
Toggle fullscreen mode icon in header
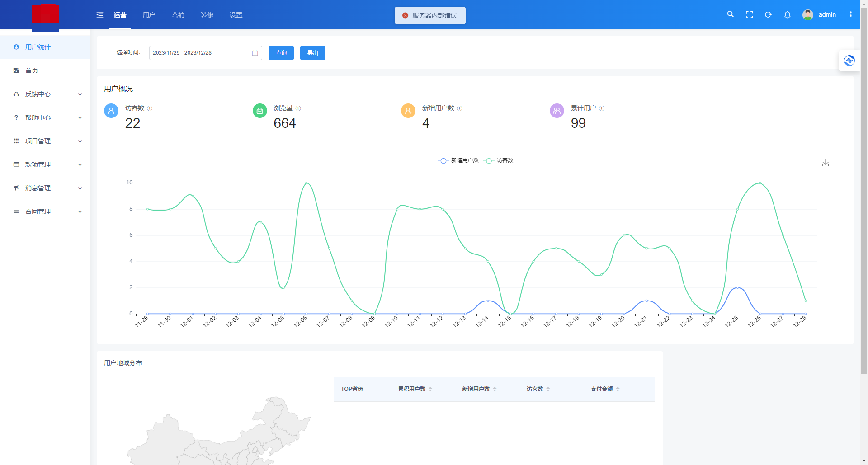[x=750, y=14]
